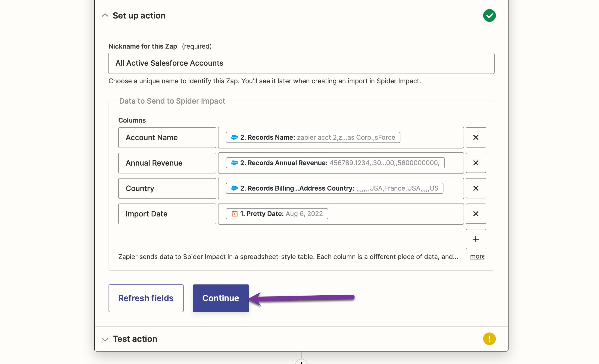Click Salesforce icon in Records Name pill
This screenshot has height=364, width=599.
click(234, 137)
